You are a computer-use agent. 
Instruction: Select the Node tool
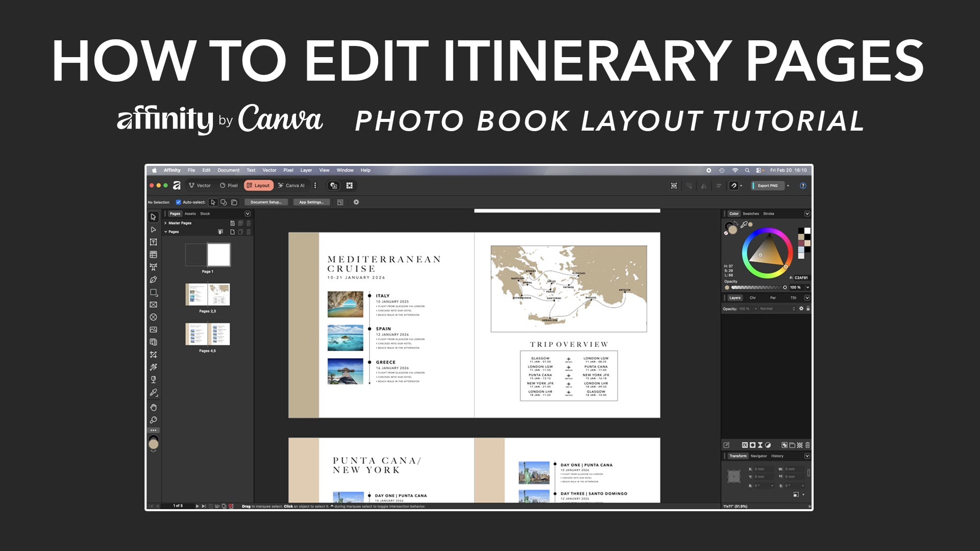tap(153, 230)
